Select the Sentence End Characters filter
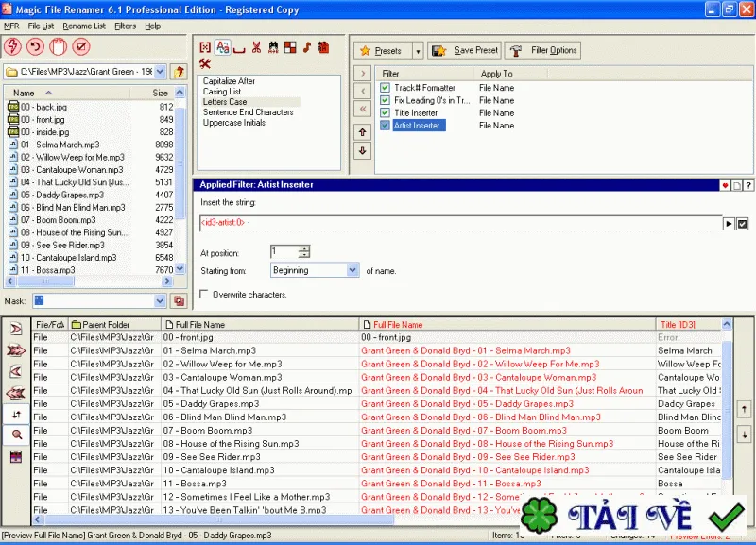Viewport: 756px width, 545px height. tap(248, 112)
